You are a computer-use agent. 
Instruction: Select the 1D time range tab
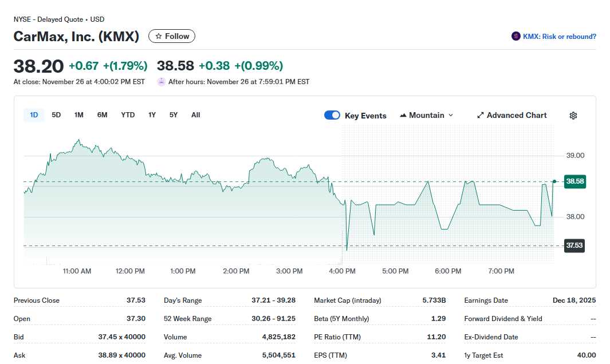(34, 115)
